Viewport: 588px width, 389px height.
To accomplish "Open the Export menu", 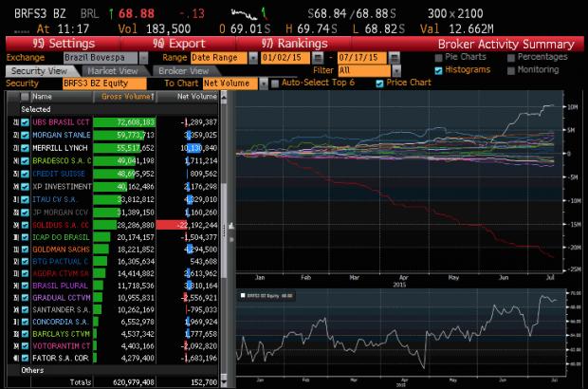I will point(172,44).
